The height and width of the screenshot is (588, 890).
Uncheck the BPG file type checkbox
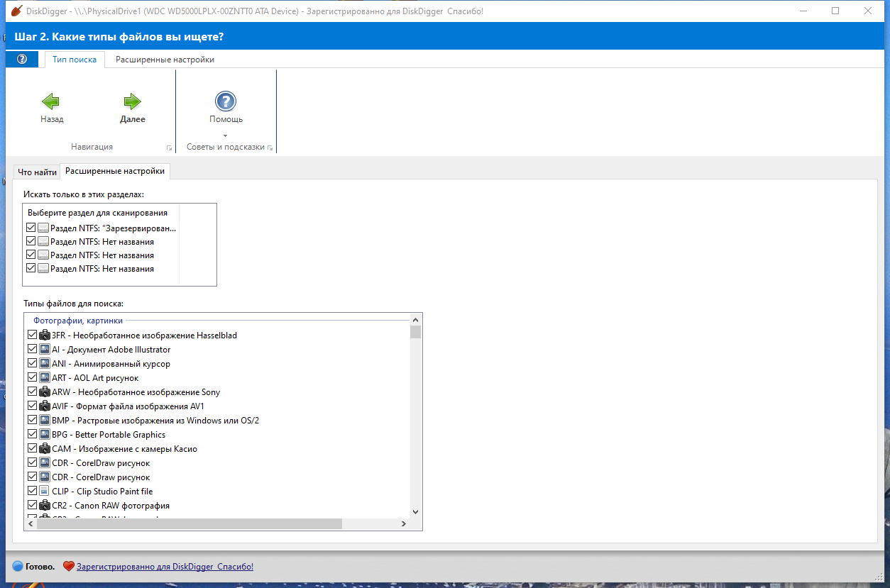(32, 434)
